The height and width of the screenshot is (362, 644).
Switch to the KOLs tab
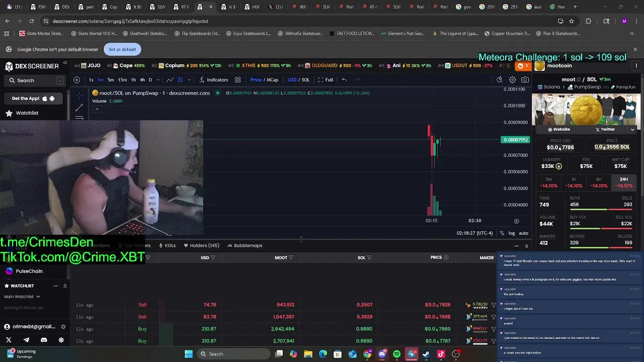(167, 245)
